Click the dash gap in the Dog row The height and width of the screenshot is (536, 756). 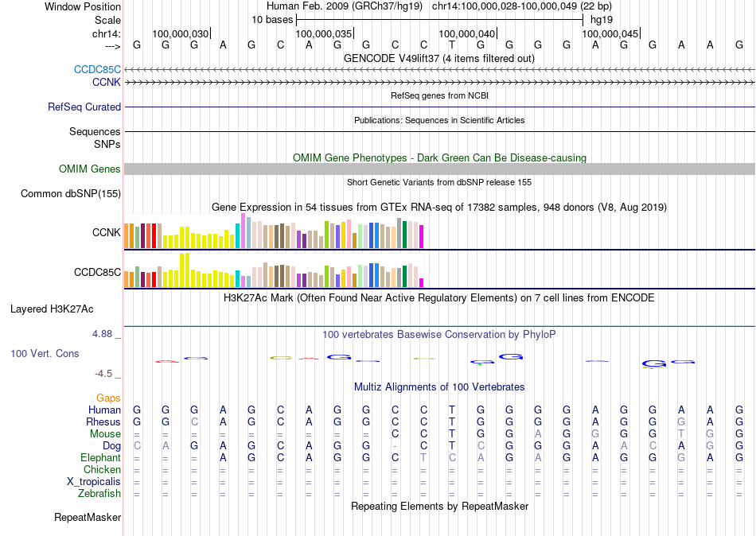[x=395, y=446]
